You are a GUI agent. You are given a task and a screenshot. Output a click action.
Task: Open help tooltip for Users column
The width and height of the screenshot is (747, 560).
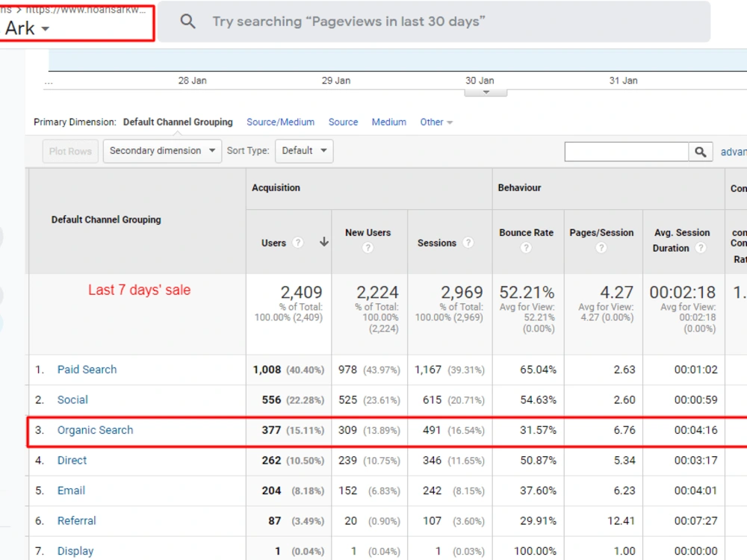(x=298, y=243)
